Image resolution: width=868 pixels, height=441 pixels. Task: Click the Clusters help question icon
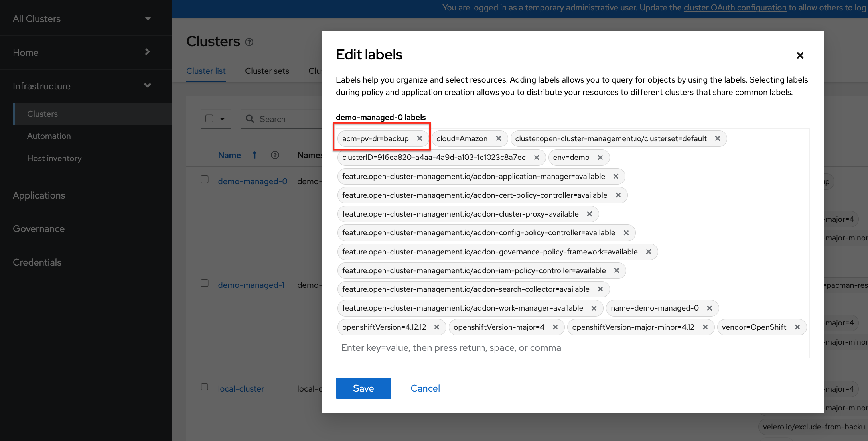249,42
